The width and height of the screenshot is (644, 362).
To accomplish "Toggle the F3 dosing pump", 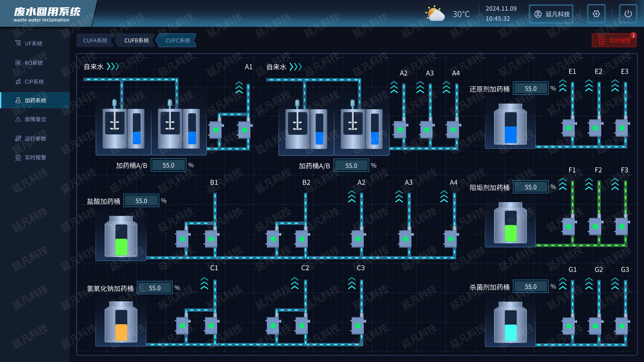I will point(622,226).
